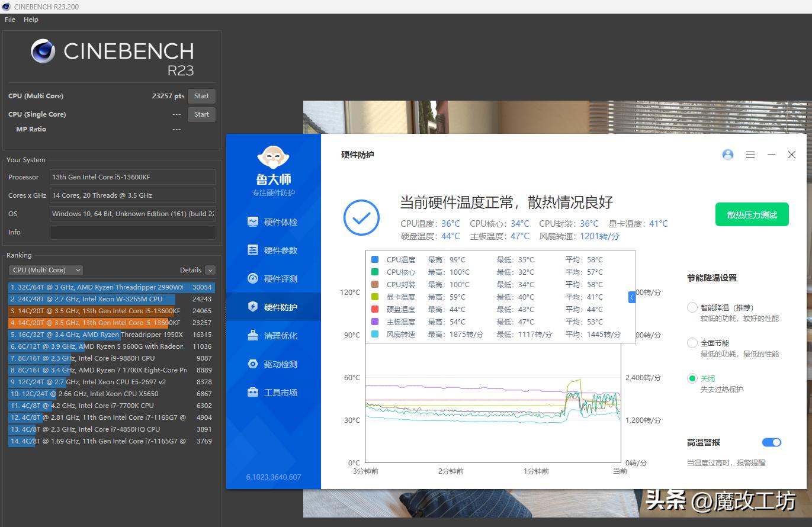The image size is (812, 527).
Task: Start the CPU Multi Core benchmark
Action: tap(201, 95)
